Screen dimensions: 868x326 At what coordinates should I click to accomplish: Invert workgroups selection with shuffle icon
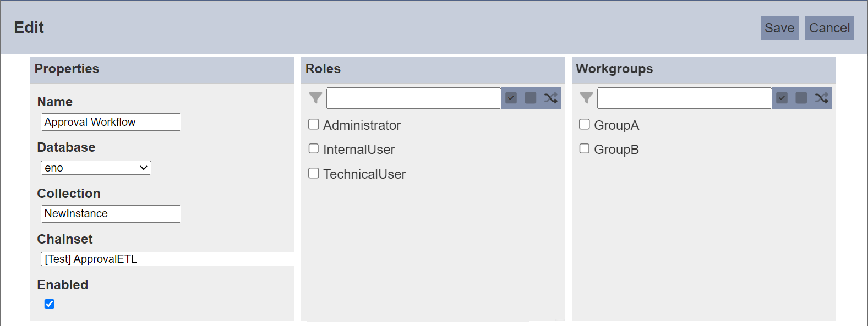click(821, 98)
